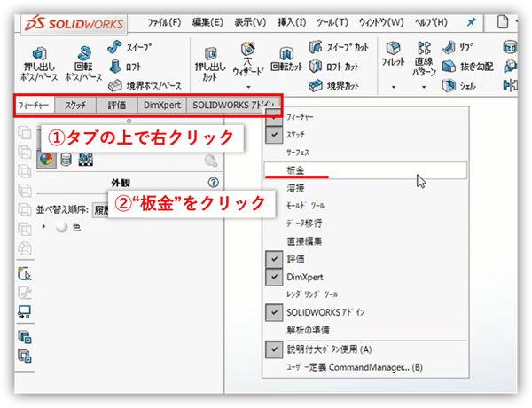
Task: Click the 回転ボス/ベース revolve icon
Action: click(83, 53)
